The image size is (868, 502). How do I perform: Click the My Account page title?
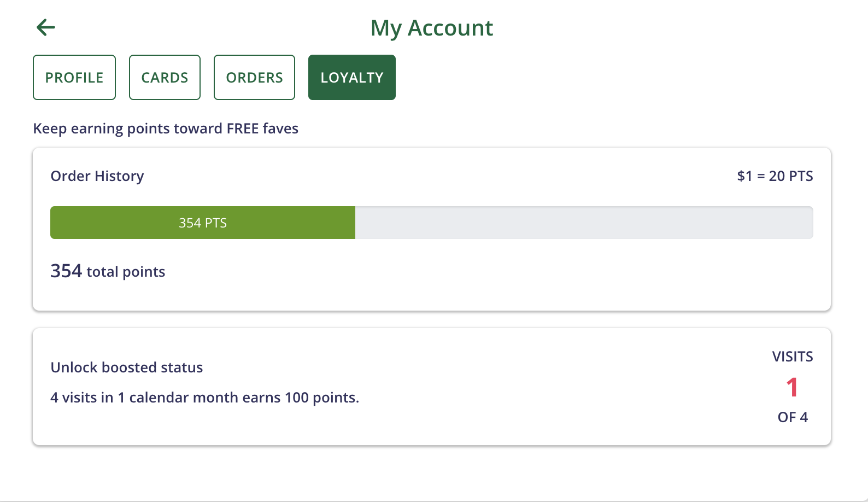tap(432, 28)
